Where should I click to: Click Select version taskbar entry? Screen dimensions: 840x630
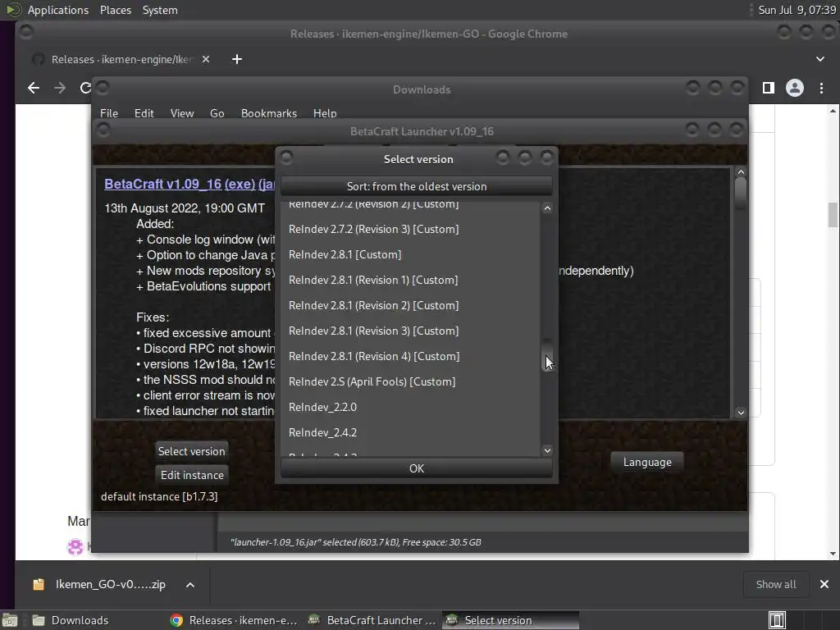point(510,620)
